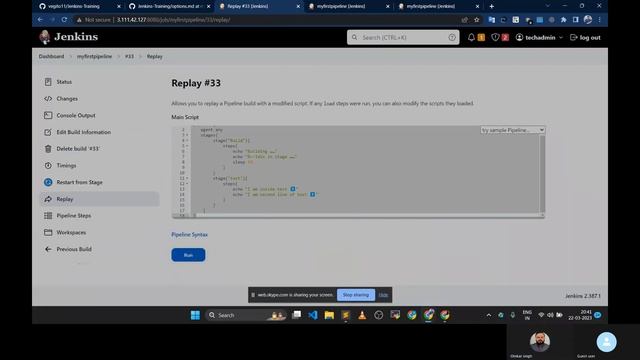This screenshot has height=360, width=640.
Task: Bookmark this page with the star
Action: 476,20
